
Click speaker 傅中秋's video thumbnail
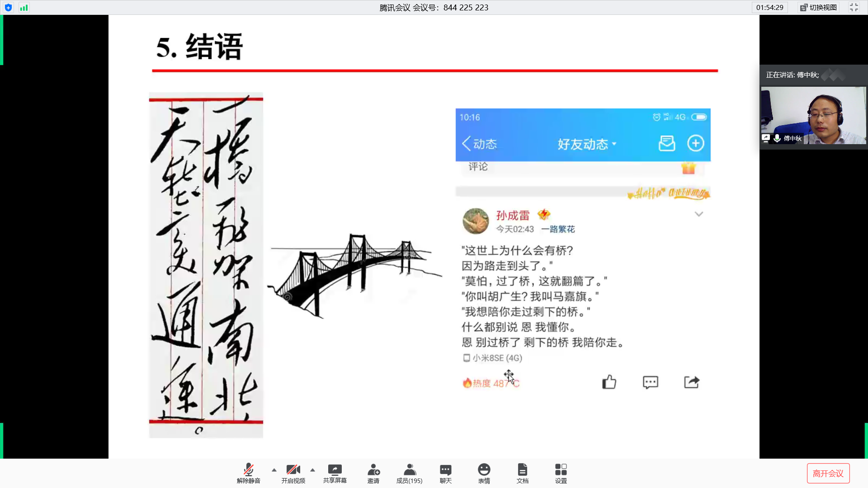813,115
